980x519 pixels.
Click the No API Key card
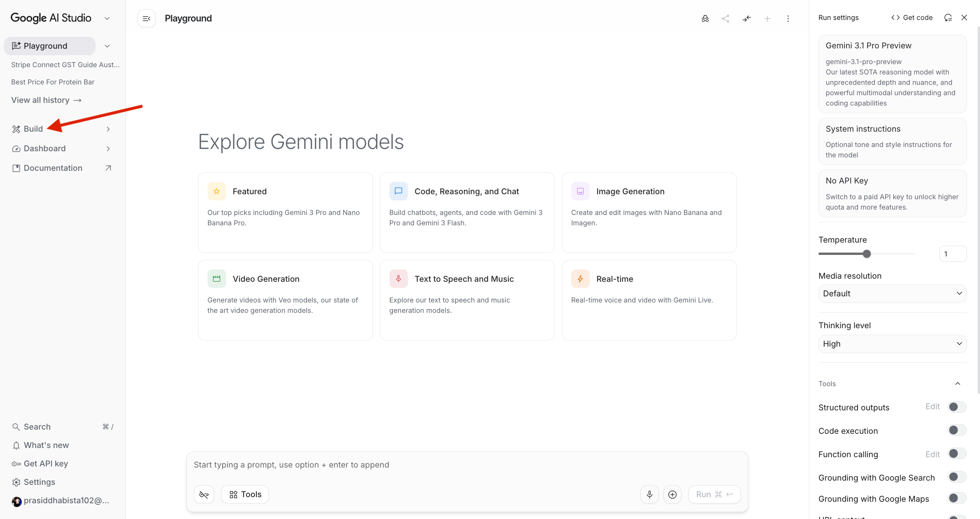point(893,193)
